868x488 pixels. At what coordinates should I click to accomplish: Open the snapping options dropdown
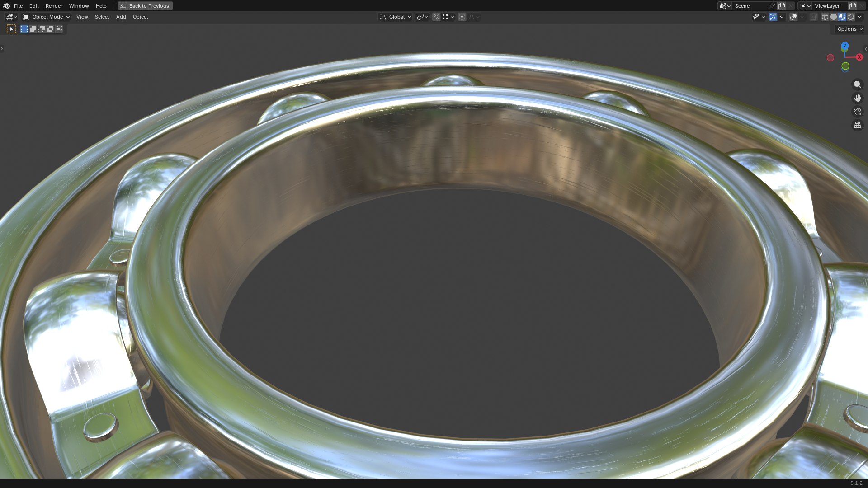click(448, 17)
